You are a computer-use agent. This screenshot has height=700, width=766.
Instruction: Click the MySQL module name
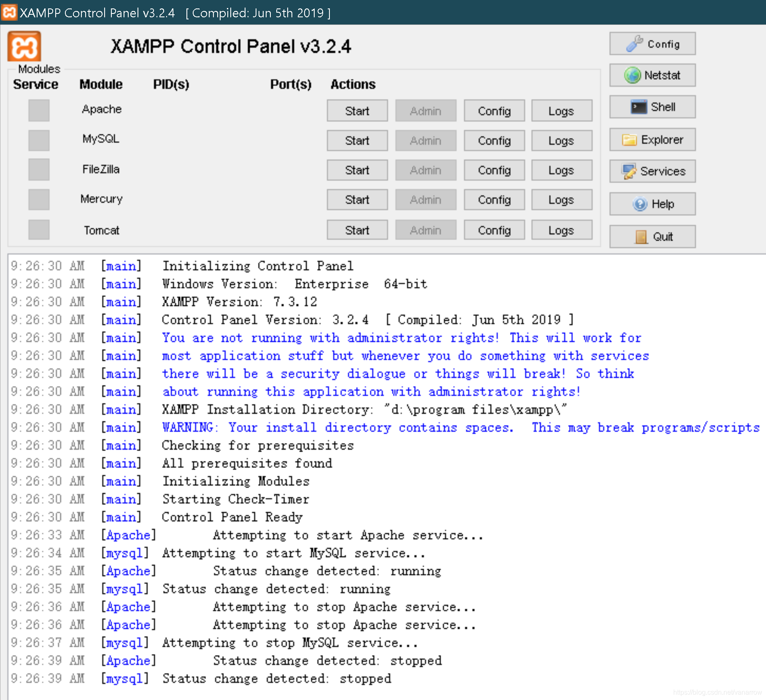pyautogui.click(x=101, y=139)
